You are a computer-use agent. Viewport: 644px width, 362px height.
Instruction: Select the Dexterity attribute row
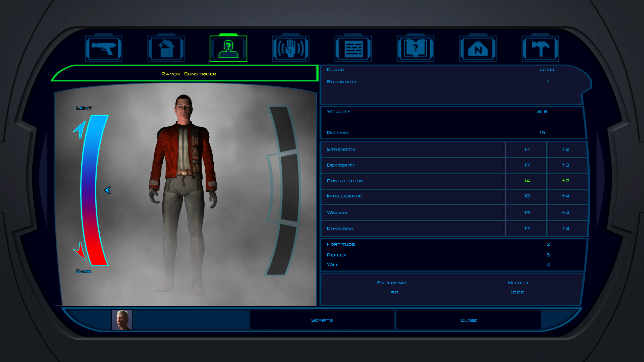point(454,165)
